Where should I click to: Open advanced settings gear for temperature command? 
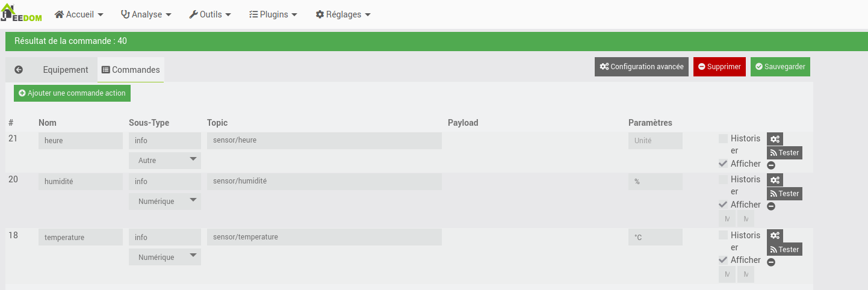[x=775, y=236]
